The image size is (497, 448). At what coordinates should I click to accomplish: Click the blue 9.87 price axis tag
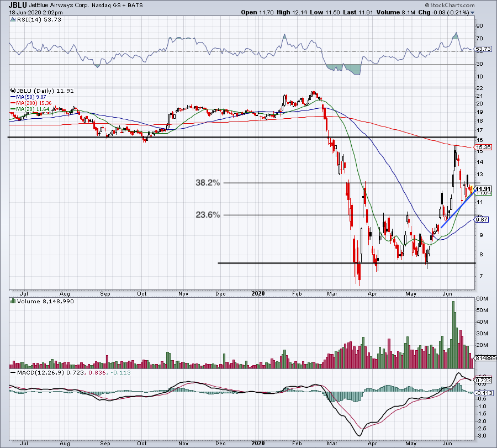(482, 219)
